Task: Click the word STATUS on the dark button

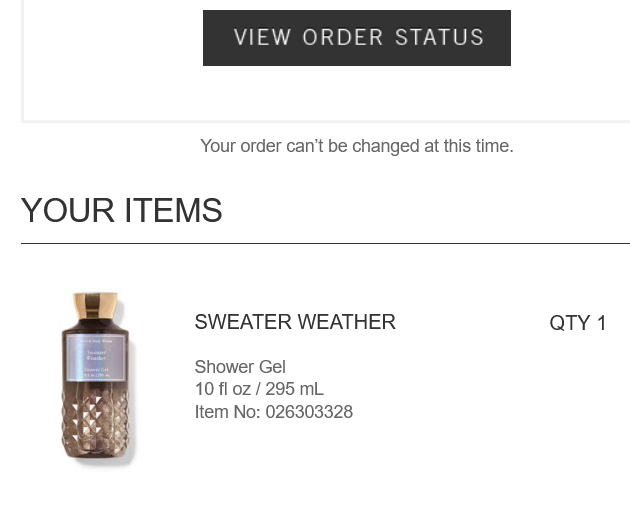Action: pyautogui.click(x=439, y=38)
